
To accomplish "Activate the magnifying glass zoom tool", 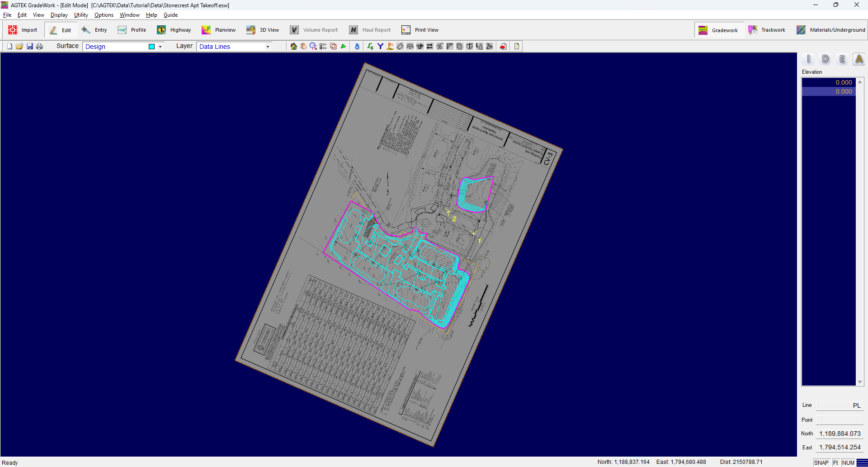I will click(x=313, y=46).
